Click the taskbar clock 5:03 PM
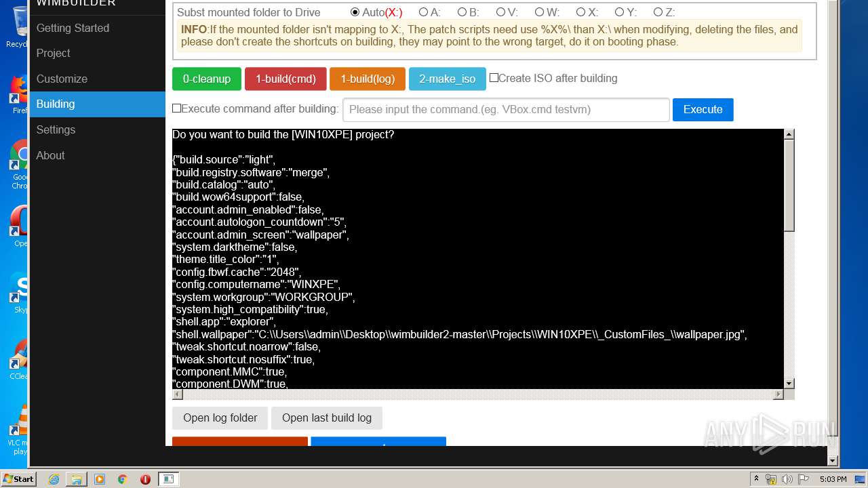This screenshot has width=868, height=488. click(833, 479)
